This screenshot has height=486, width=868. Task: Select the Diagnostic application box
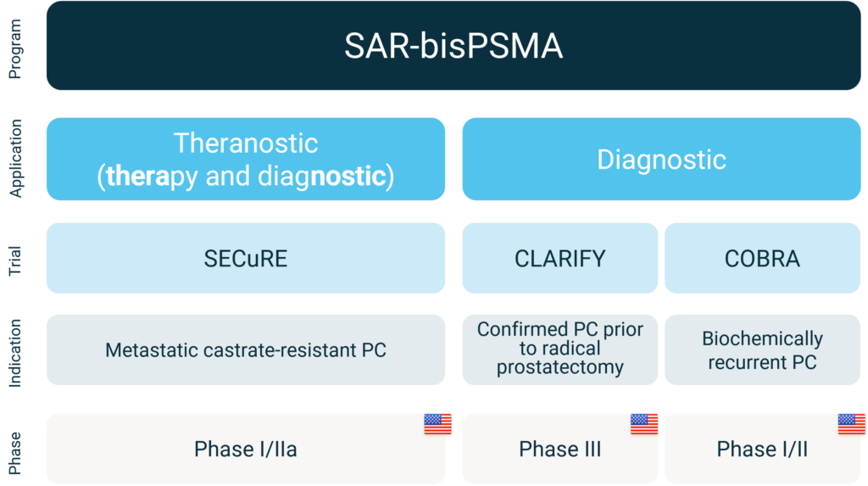(661, 159)
